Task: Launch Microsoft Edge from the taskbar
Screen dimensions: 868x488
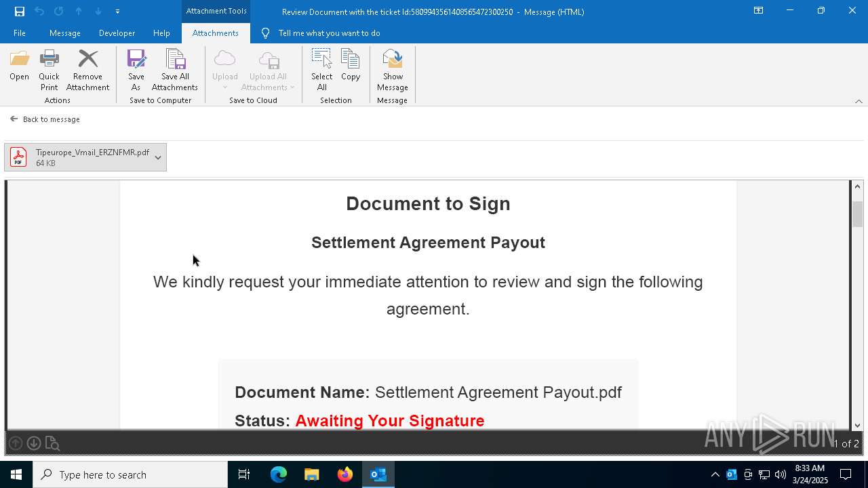Action: click(279, 474)
